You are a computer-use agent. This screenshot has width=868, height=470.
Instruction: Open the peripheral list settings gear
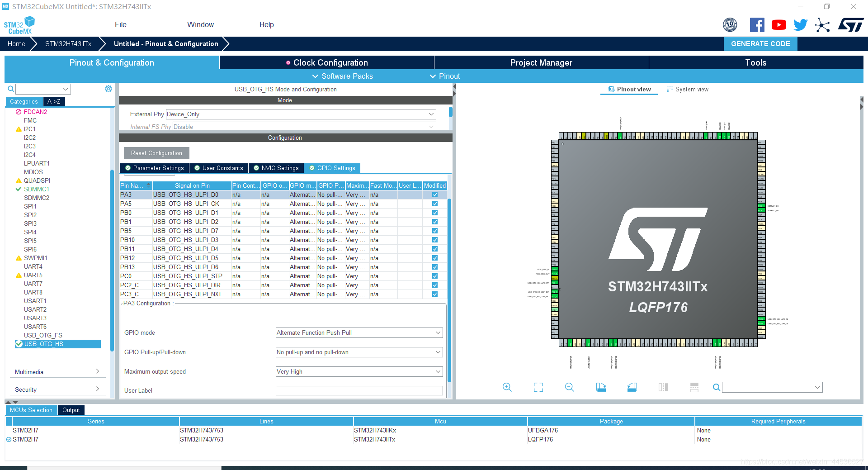[108, 89]
